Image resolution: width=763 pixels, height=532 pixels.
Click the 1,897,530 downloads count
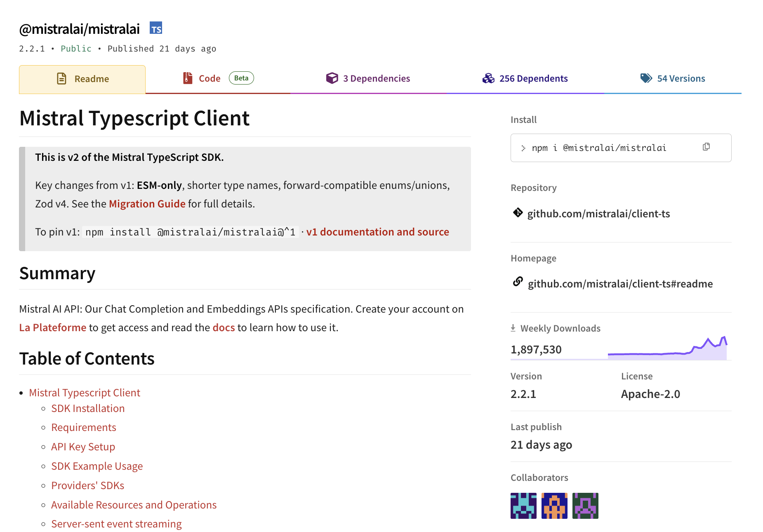pyautogui.click(x=536, y=349)
